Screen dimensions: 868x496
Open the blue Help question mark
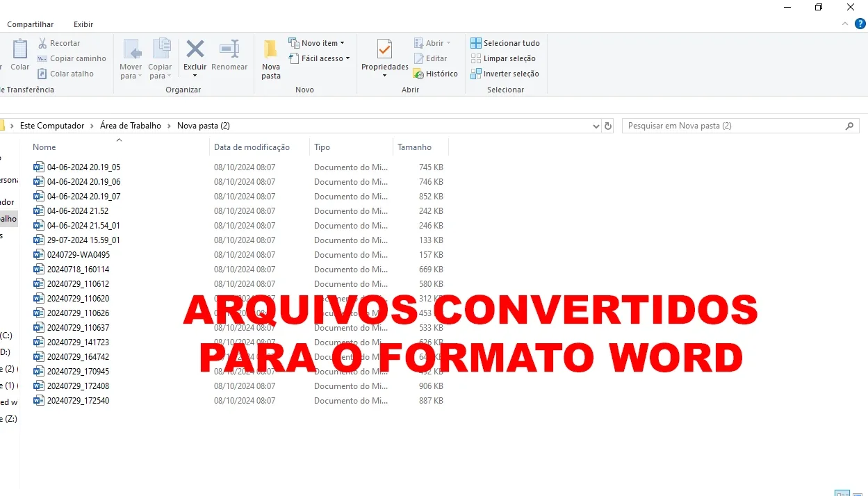click(860, 24)
